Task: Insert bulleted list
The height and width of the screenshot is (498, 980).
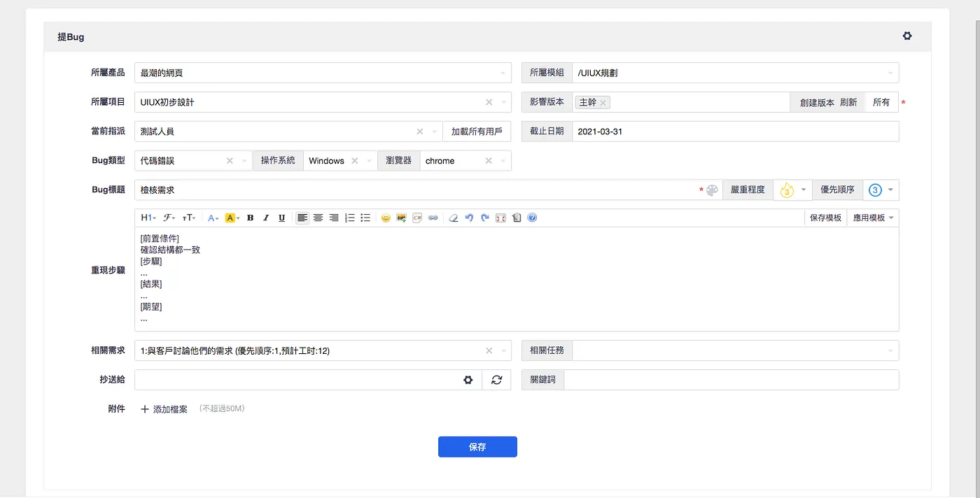Action: [365, 218]
